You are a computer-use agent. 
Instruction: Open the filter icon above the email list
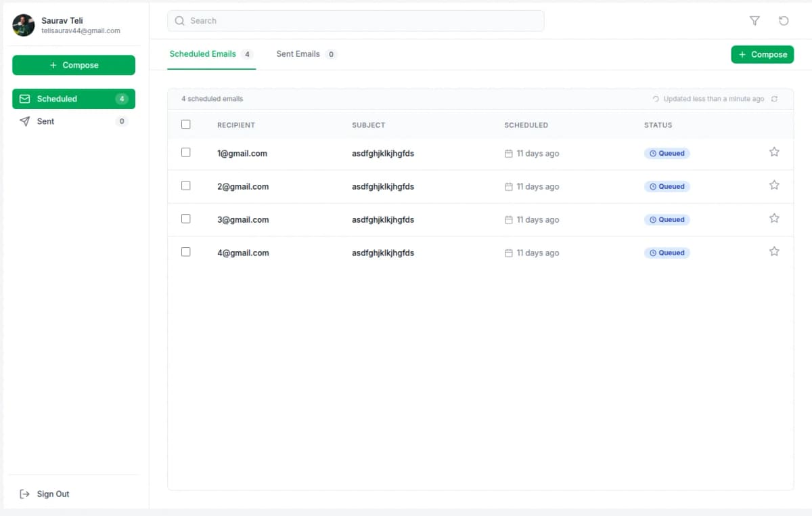pos(754,21)
